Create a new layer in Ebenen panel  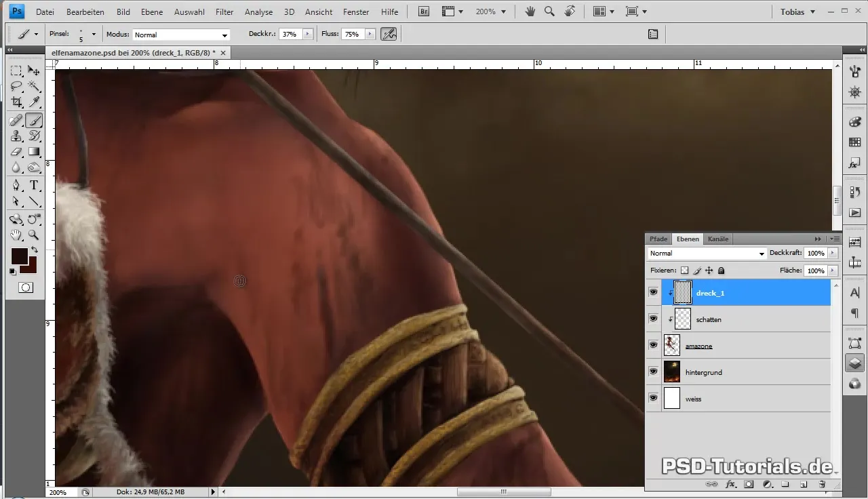tap(803, 484)
